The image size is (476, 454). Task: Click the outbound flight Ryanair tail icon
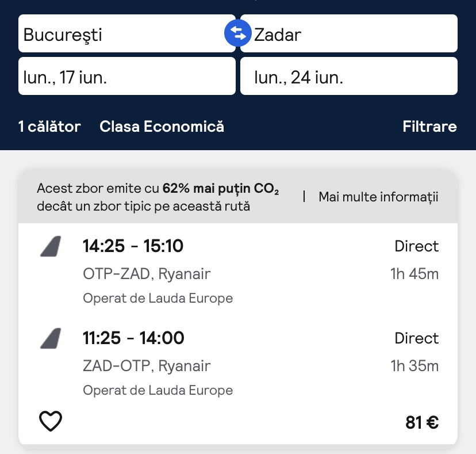51,246
